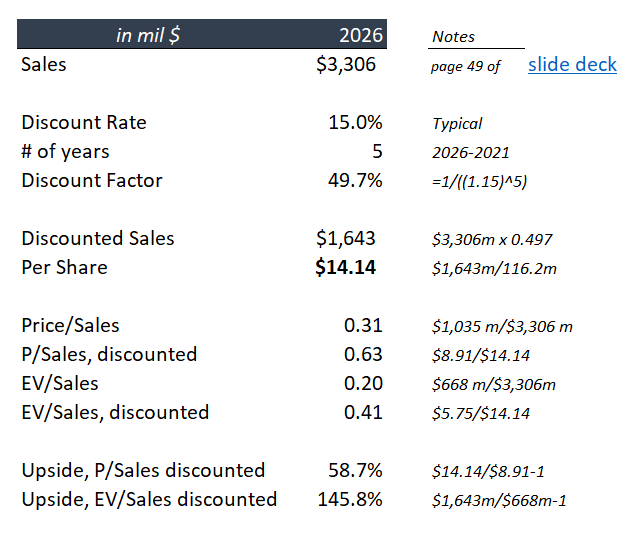This screenshot has width=641, height=538.
Task: Select the Upside P/Sales discounted 58.7% cell
Action: coord(355,470)
